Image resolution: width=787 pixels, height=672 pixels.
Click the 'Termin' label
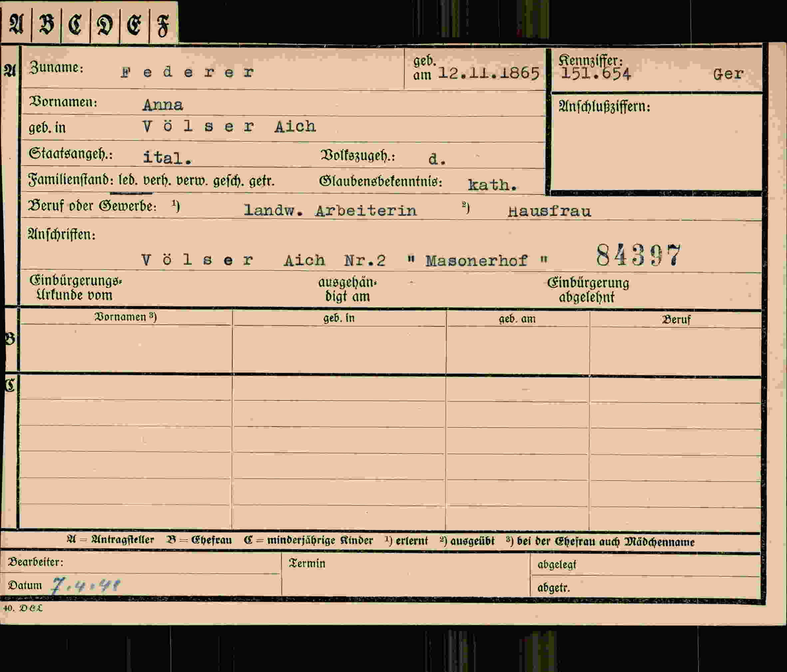[307, 563]
